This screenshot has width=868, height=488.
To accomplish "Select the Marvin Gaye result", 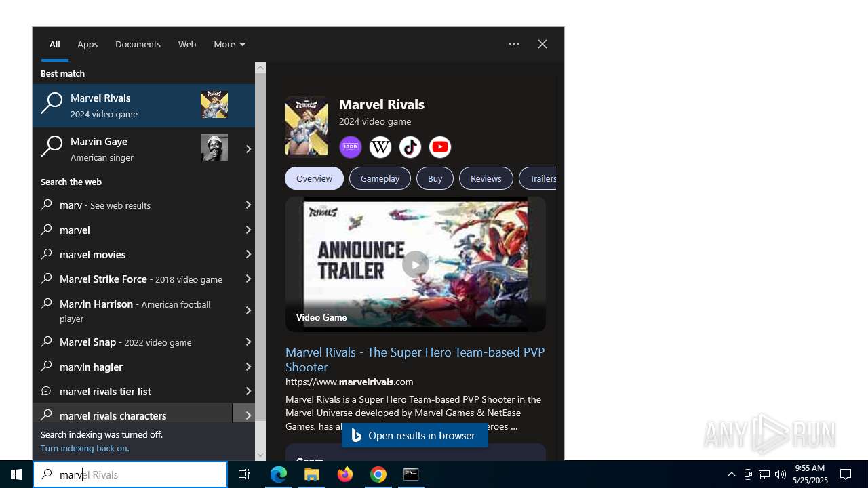I will (x=132, y=148).
